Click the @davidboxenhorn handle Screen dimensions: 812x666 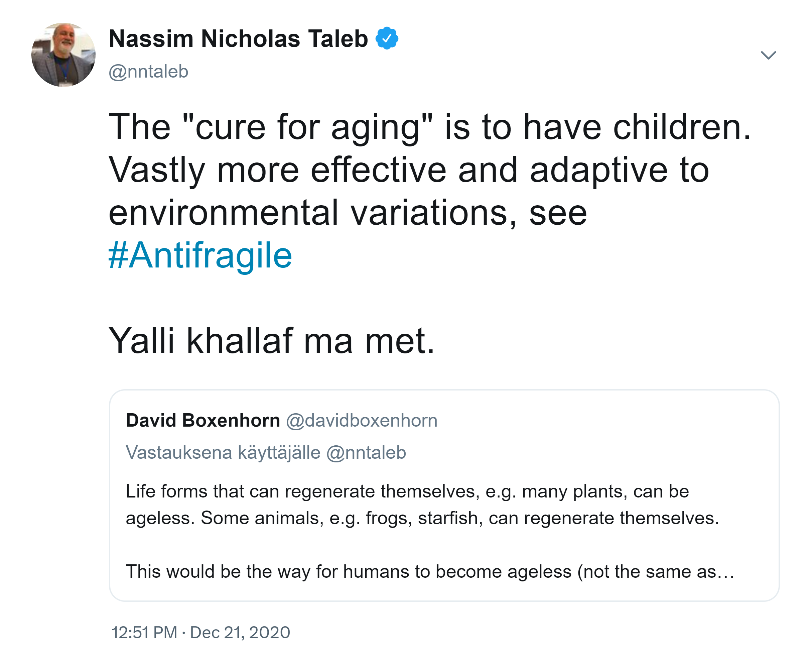coord(362,421)
